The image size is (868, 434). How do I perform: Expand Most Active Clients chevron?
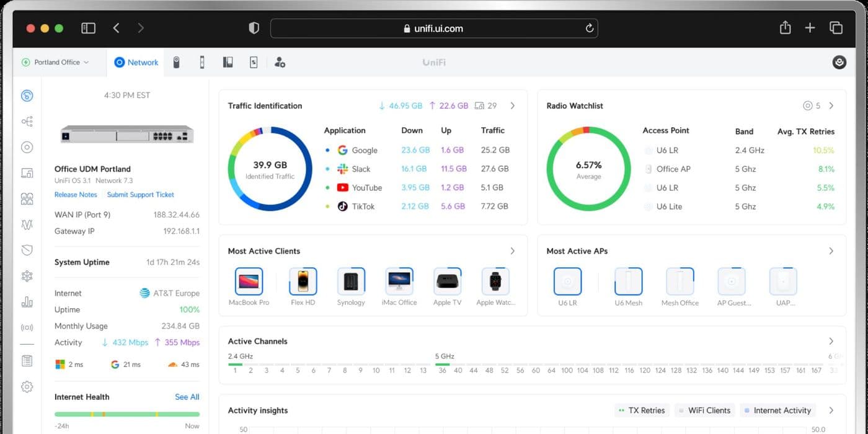(x=512, y=251)
